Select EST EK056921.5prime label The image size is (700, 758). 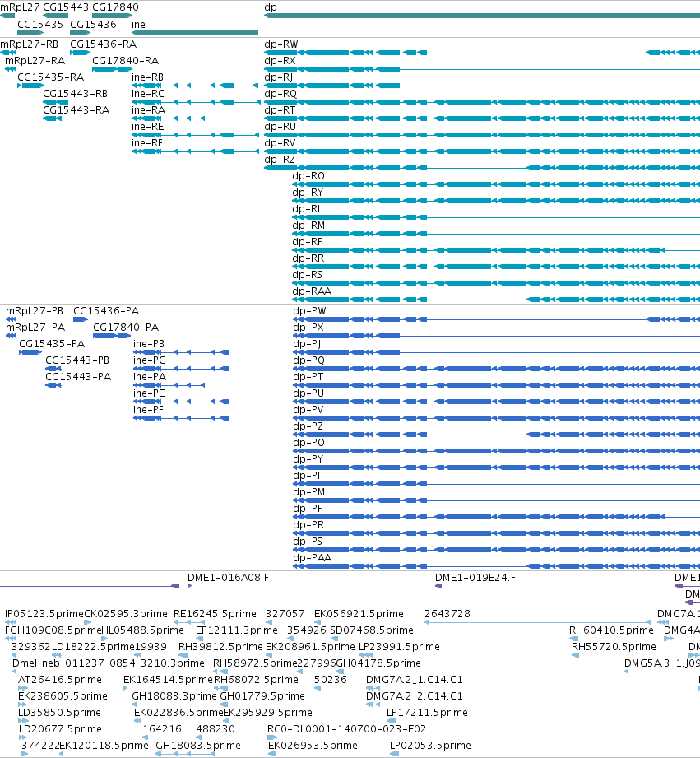tap(359, 614)
